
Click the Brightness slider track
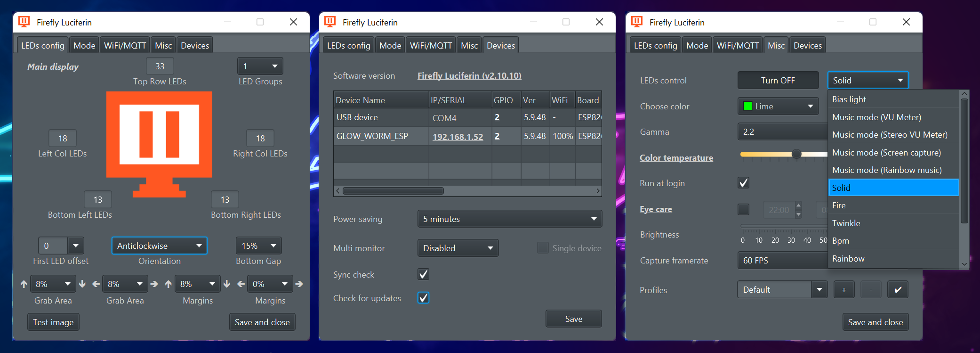(x=784, y=226)
